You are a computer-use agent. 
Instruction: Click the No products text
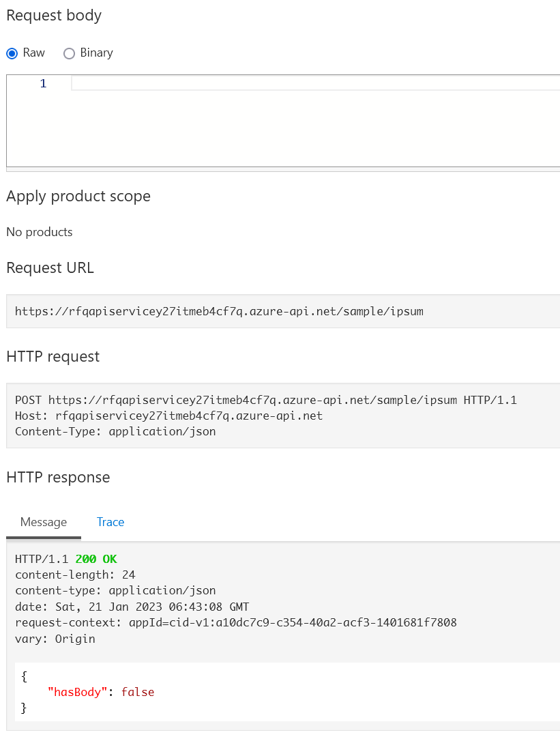click(39, 232)
